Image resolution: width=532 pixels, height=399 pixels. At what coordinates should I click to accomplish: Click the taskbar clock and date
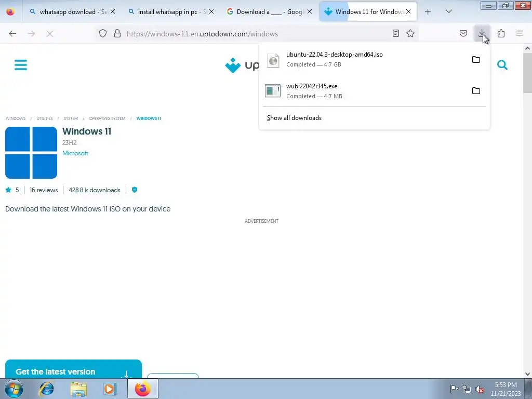tap(506, 389)
